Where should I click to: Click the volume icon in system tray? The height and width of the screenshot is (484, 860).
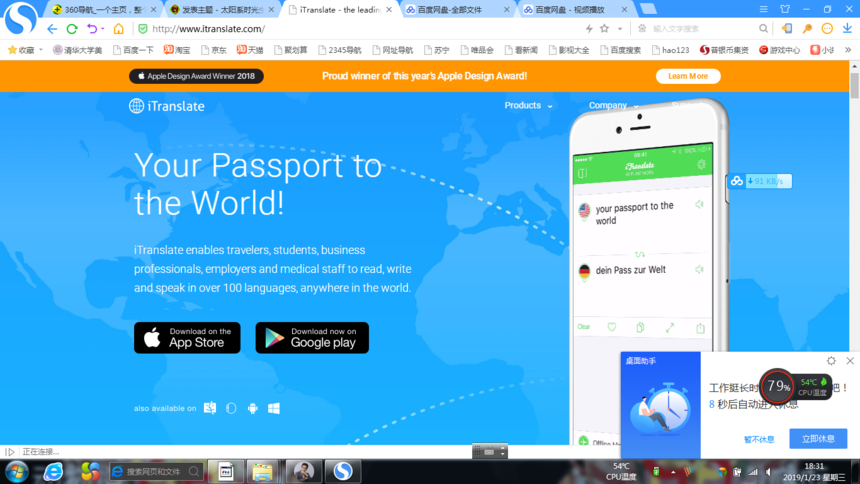click(x=769, y=472)
